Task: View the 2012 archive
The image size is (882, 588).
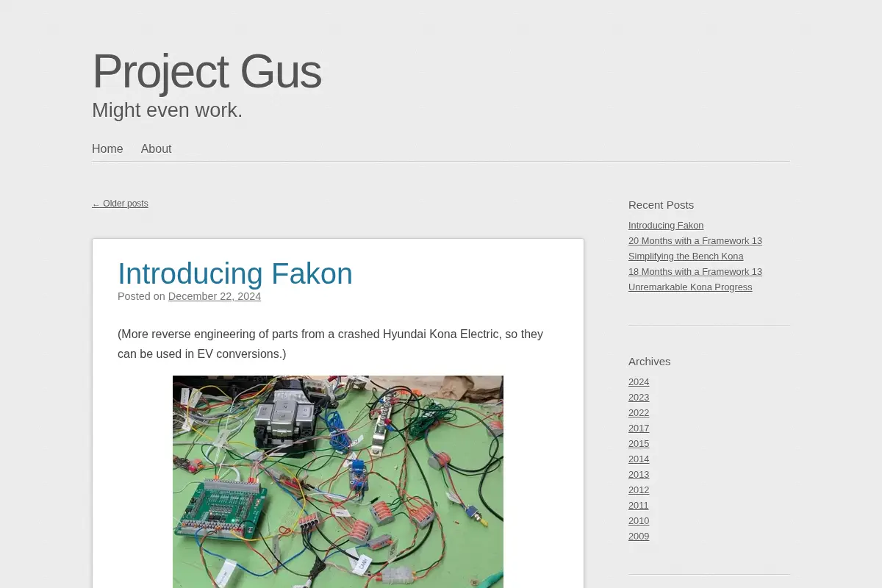Action: [x=639, y=490]
